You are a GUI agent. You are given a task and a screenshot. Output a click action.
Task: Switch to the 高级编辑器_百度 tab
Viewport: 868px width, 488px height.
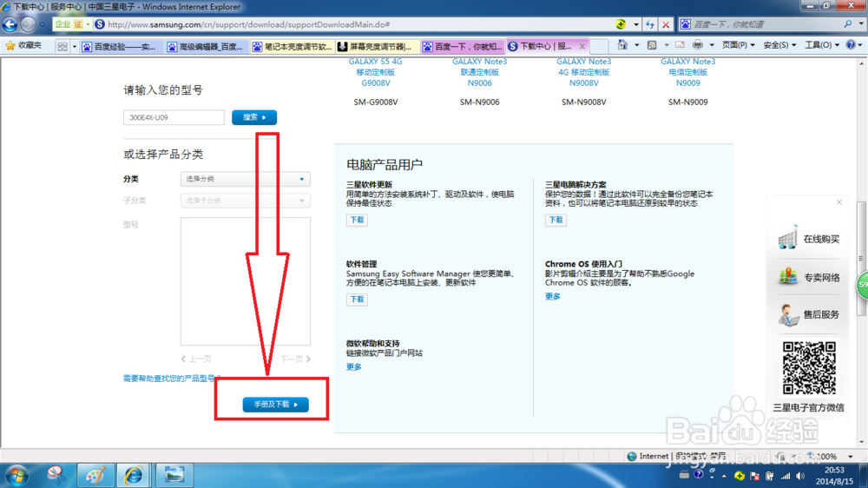pyautogui.click(x=206, y=47)
